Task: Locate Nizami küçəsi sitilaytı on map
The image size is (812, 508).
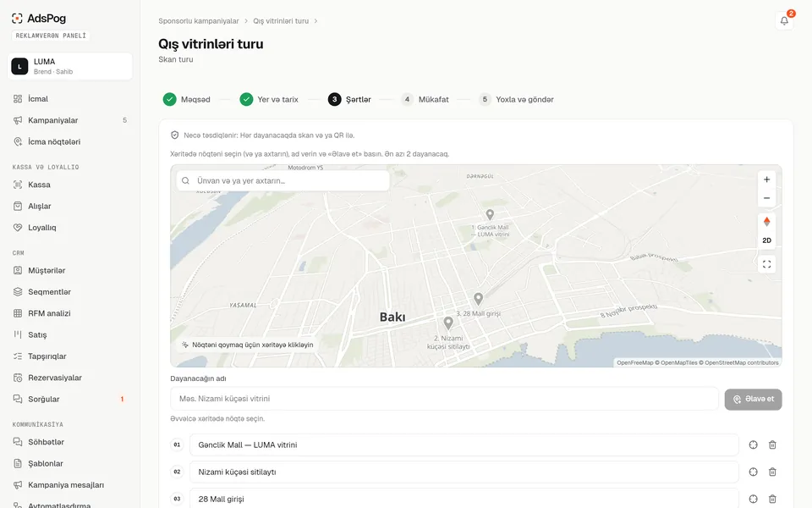Action: [x=753, y=472]
